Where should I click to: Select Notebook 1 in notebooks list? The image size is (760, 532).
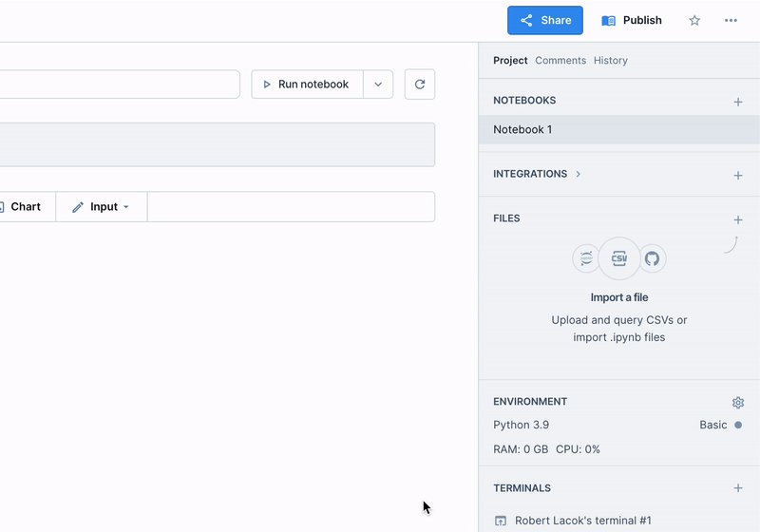coord(522,129)
